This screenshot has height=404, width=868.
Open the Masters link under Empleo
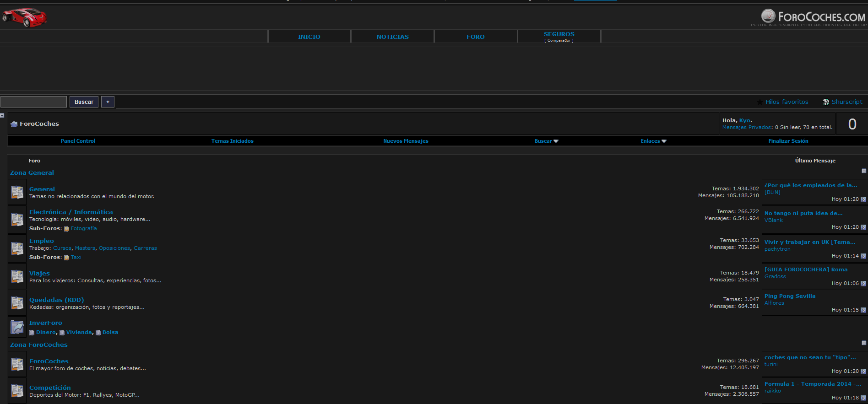point(85,248)
